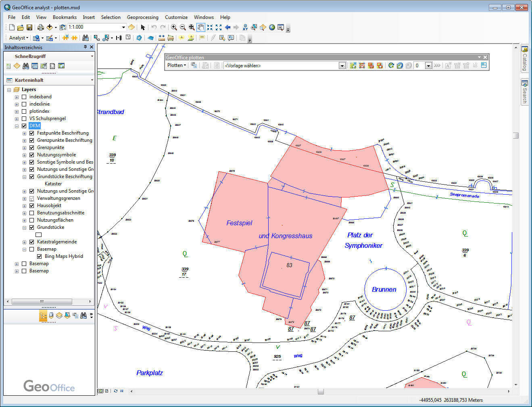
Task: Click the Full Extent globe icon
Action: pos(272,27)
